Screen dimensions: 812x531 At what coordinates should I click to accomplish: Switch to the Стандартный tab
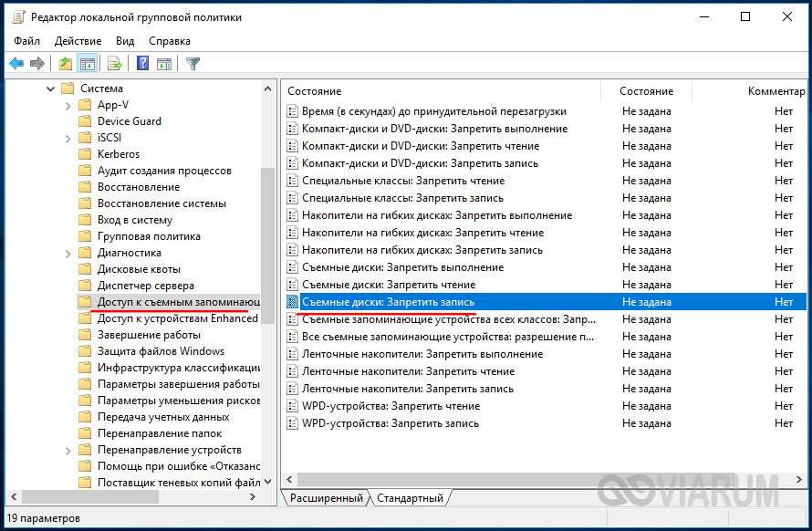point(411,498)
